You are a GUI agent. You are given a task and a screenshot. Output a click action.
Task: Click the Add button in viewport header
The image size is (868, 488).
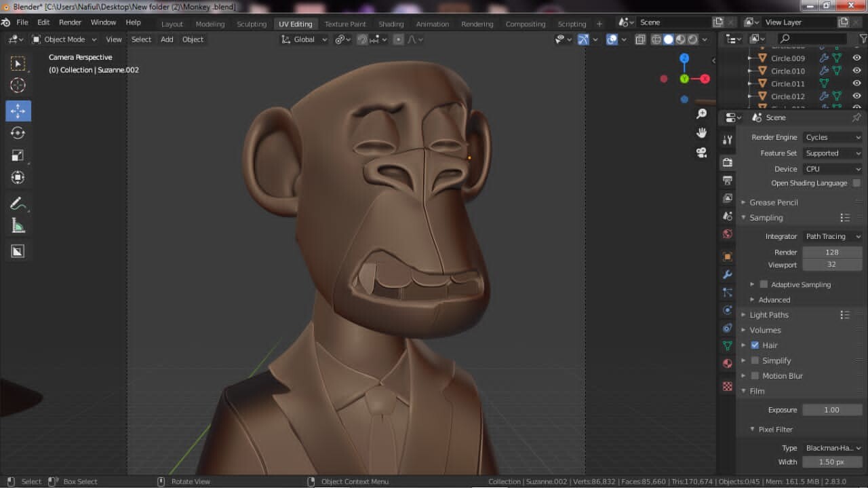[166, 39]
